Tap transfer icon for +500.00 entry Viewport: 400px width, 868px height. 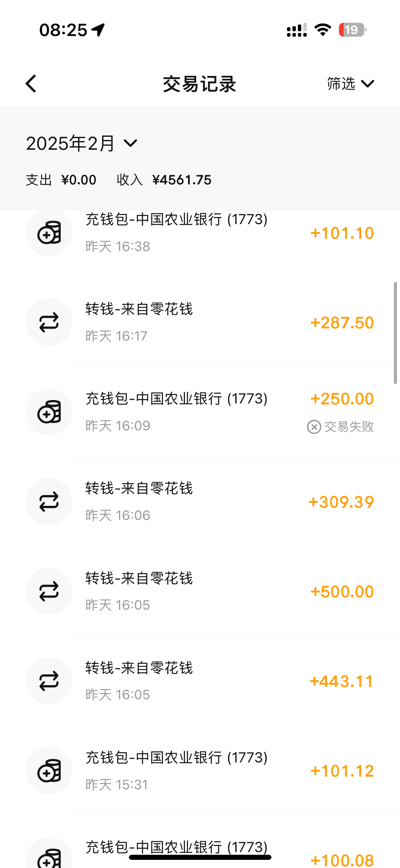click(x=49, y=591)
